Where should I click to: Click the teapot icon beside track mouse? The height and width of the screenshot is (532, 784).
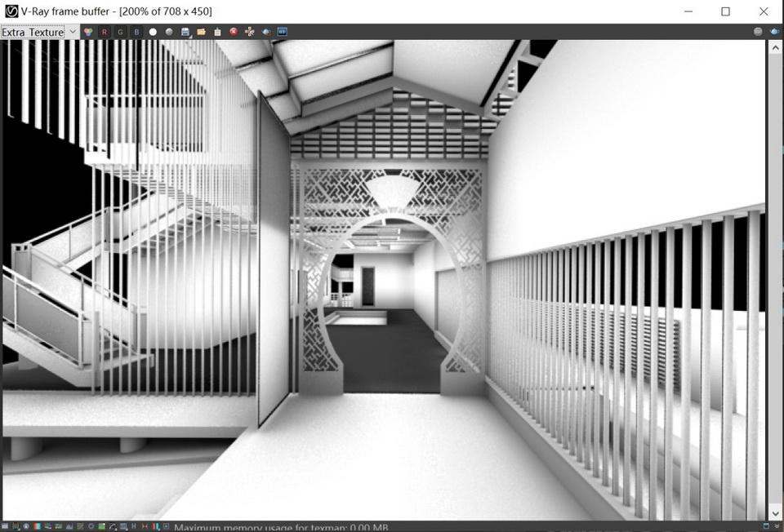(266, 32)
